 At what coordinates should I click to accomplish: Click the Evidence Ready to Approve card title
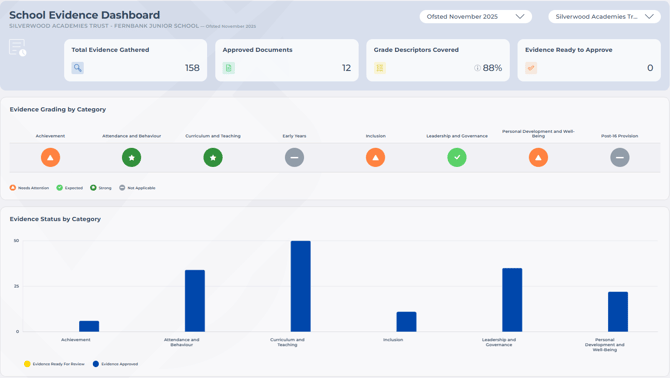(569, 50)
